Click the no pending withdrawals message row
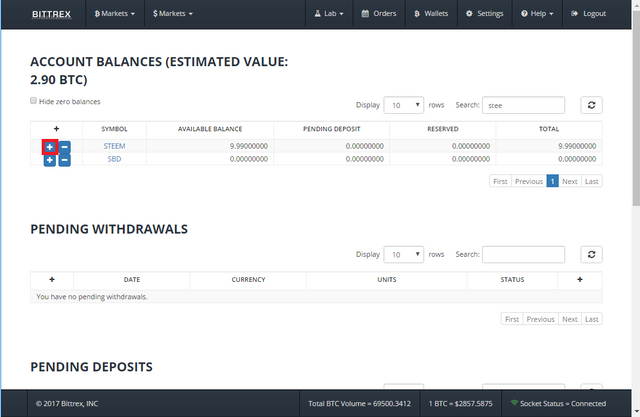640x417 pixels. click(x=316, y=297)
